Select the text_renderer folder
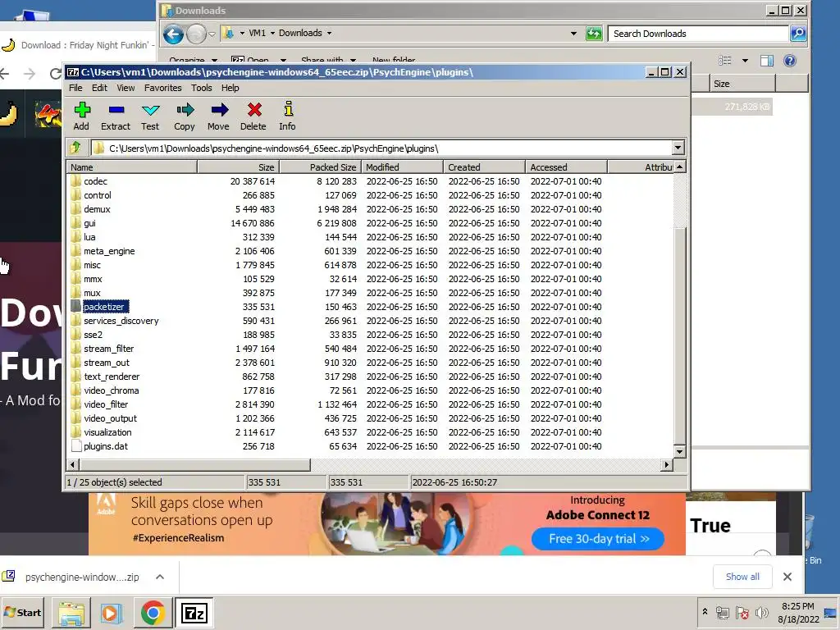Viewport: 840px width, 630px height. pyautogui.click(x=112, y=376)
